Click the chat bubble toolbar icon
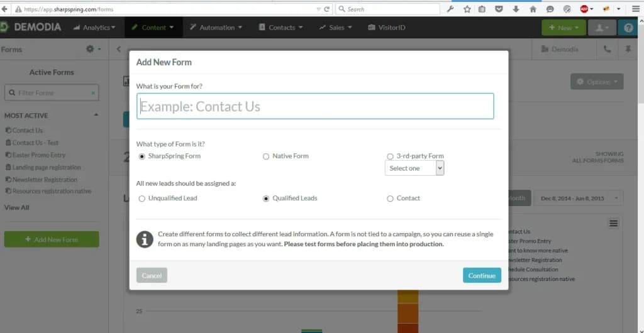 [x=550, y=9]
